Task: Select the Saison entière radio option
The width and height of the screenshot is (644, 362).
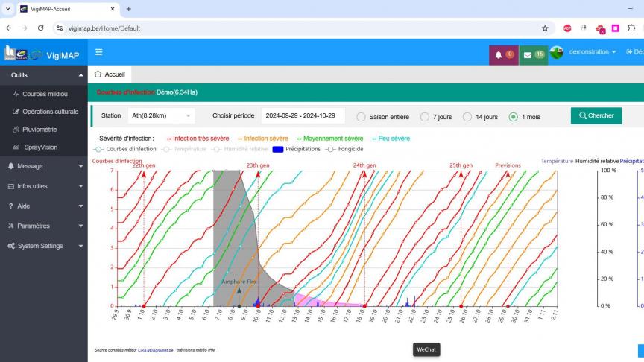Action: coord(361,117)
